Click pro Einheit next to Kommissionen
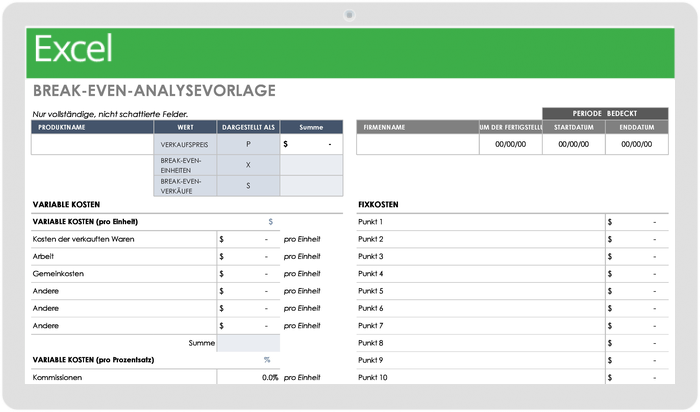The image size is (700, 412). 302,378
